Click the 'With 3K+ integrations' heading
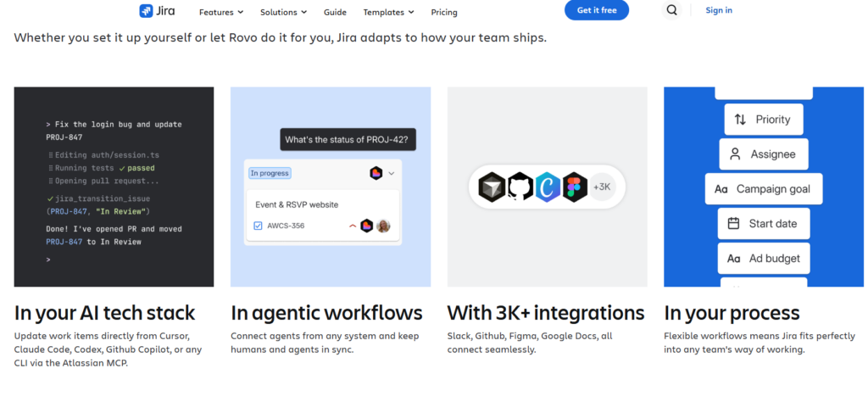 [x=546, y=313]
